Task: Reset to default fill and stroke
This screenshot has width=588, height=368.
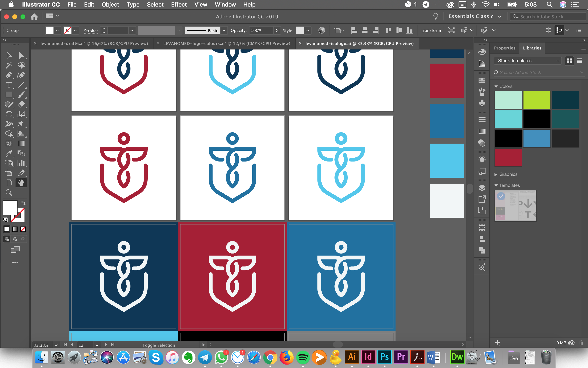Action: tap(5, 220)
